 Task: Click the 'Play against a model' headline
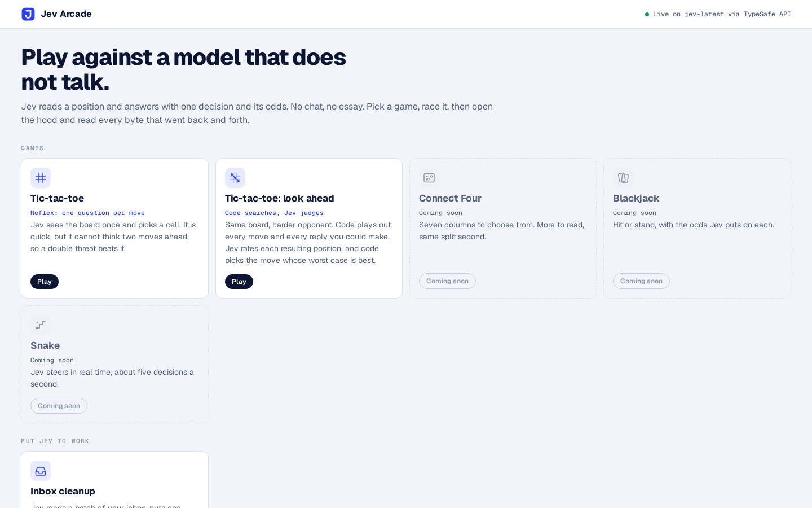(x=183, y=69)
